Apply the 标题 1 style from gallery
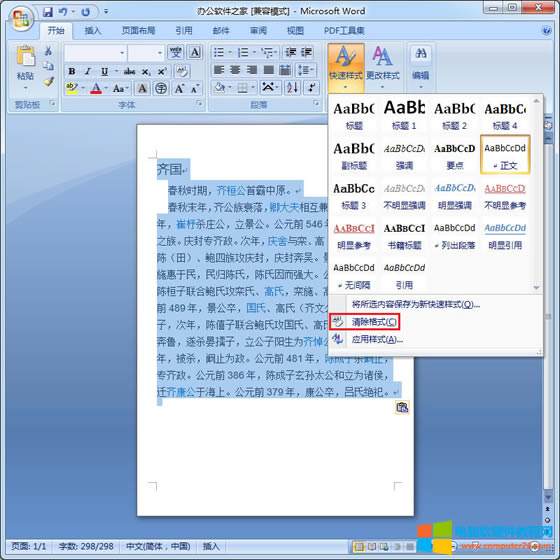Image resolution: width=560 pixels, height=560 pixels. tap(404, 115)
